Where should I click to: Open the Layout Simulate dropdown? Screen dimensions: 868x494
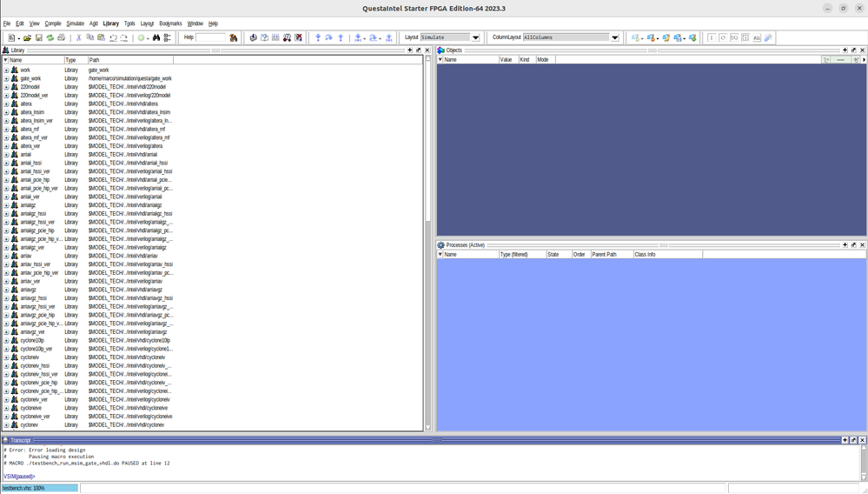[x=475, y=37]
